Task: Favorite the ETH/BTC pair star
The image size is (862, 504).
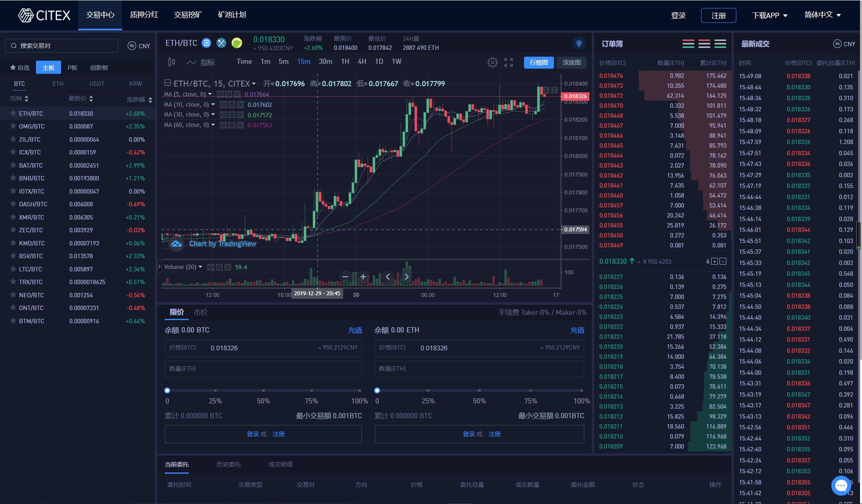Action: tap(13, 113)
